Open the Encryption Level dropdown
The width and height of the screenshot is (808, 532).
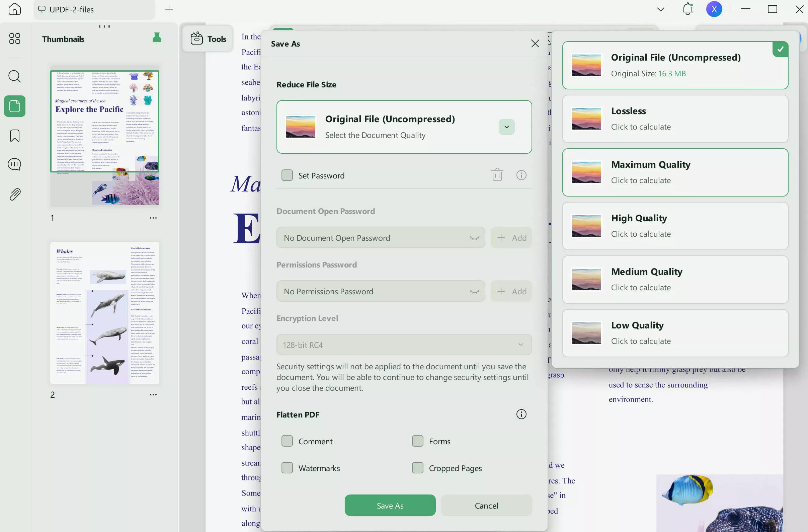coord(404,345)
